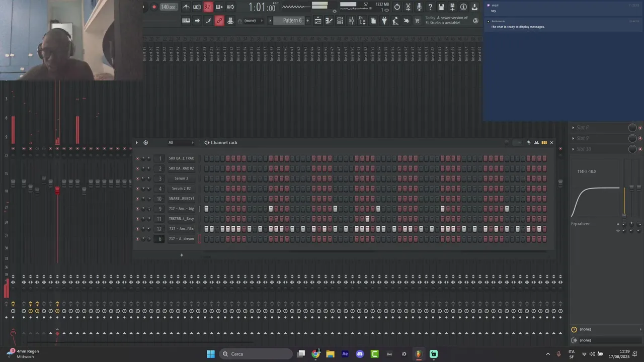
Task: Expand mixer effect Slot 10
Action: pyautogui.click(x=573, y=149)
